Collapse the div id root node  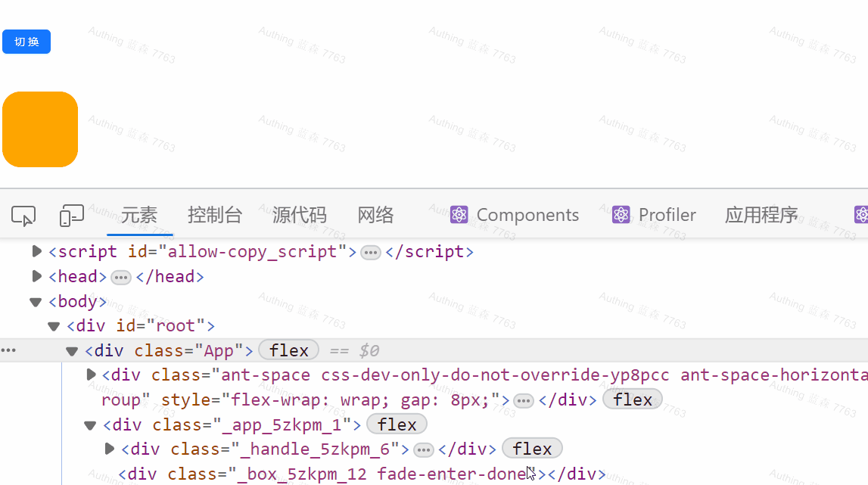pyautogui.click(x=54, y=326)
